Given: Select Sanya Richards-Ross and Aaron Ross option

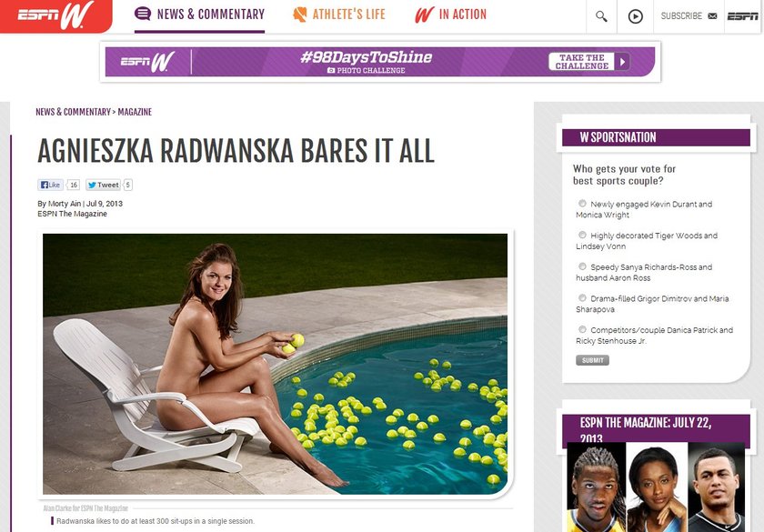Looking at the screenshot, I should 582,266.
